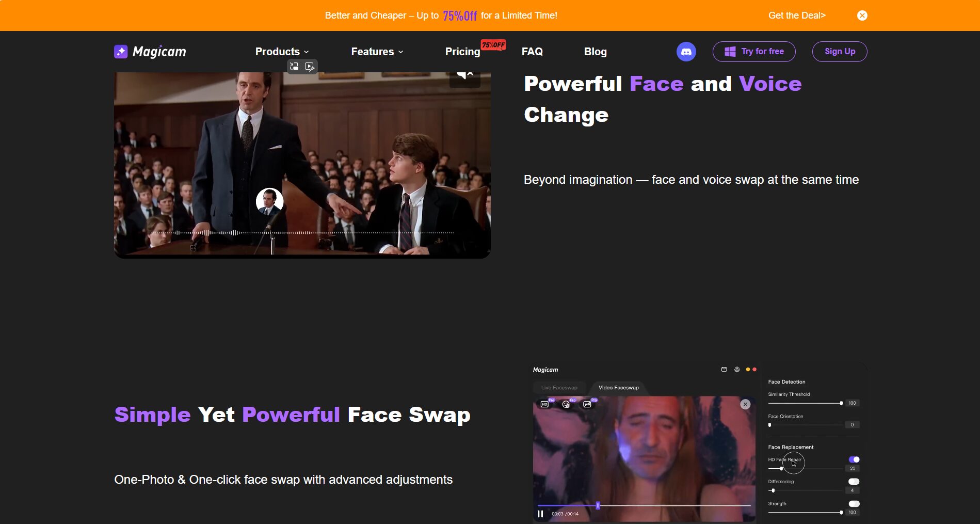This screenshot has height=524, width=980.
Task: Click the Windows logo in Try for free
Action: 730,52
